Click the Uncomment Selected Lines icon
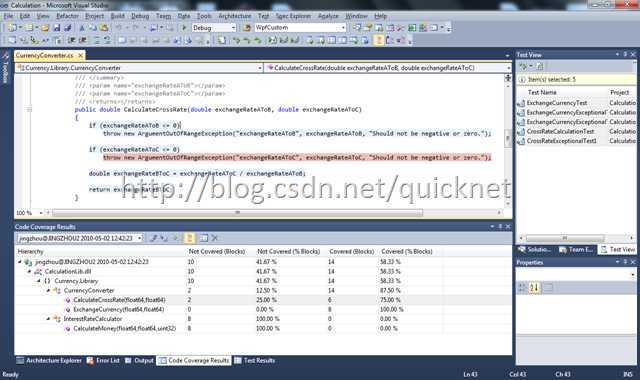The height and width of the screenshot is (380, 640). tap(107, 40)
